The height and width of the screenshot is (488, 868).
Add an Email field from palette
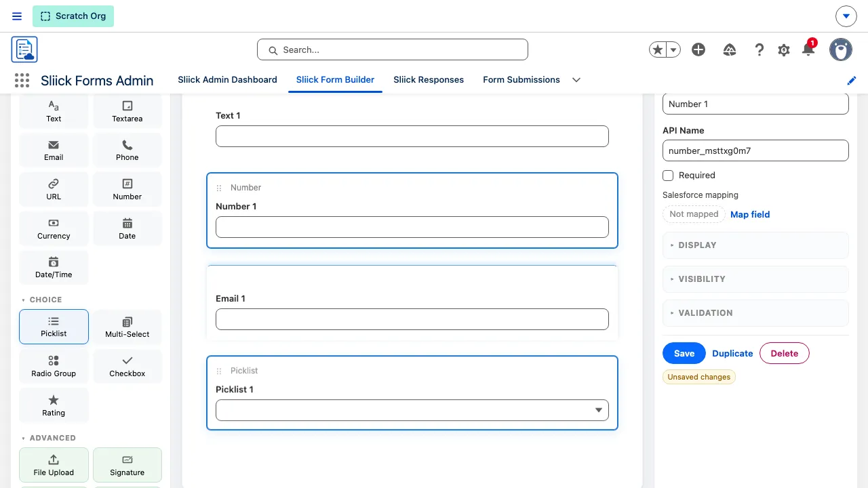[54, 150]
